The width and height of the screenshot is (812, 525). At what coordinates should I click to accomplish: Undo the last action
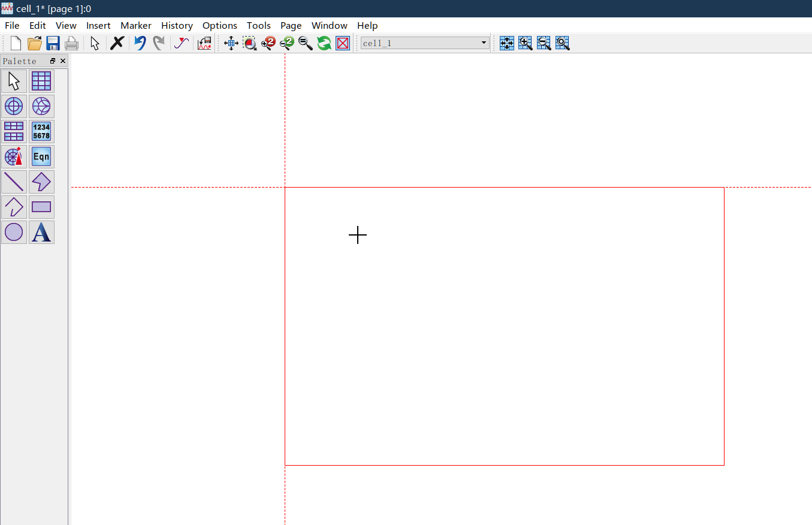coord(140,43)
